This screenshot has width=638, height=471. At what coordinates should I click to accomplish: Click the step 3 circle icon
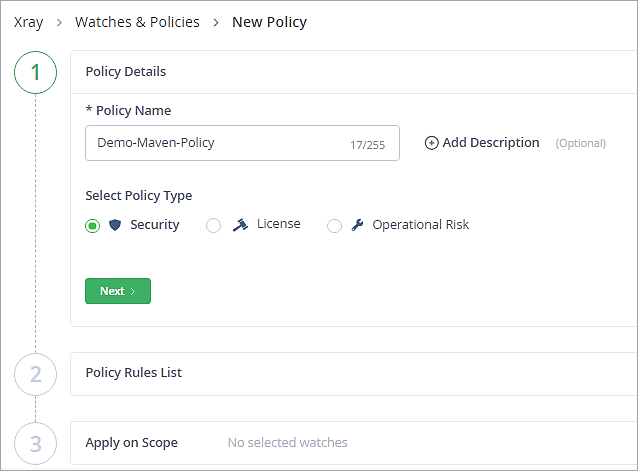point(36,443)
